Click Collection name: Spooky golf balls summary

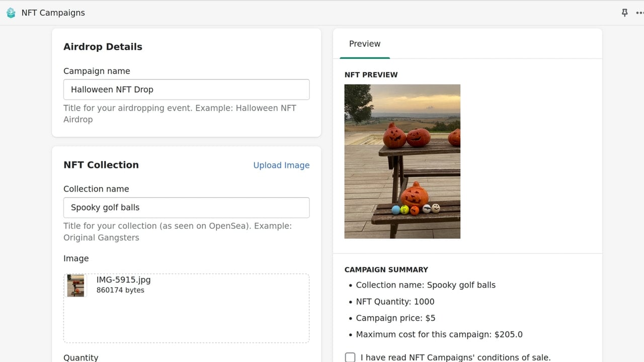coord(426,285)
